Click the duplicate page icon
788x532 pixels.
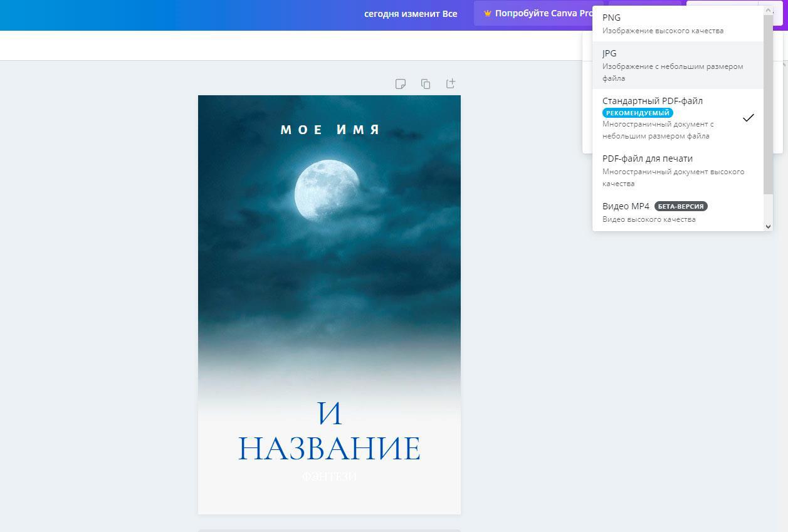pyautogui.click(x=426, y=84)
